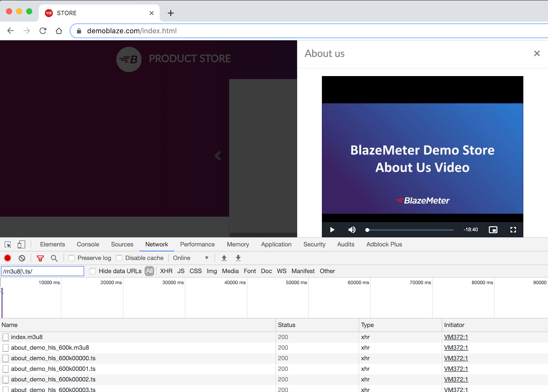This screenshot has width=548, height=392.
Task: Click the DevTools record network log button
Action: (x=8, y=258)
